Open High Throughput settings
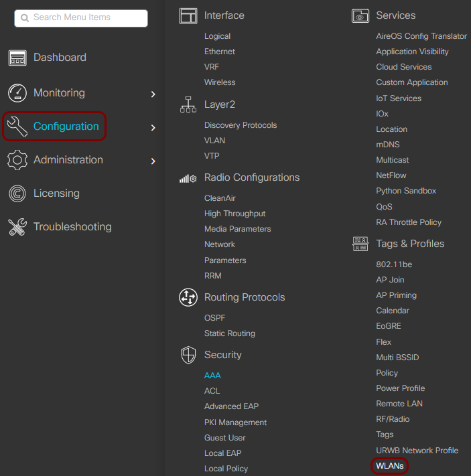Viewport: 471px width, 476px height. [x=235, y=214]
